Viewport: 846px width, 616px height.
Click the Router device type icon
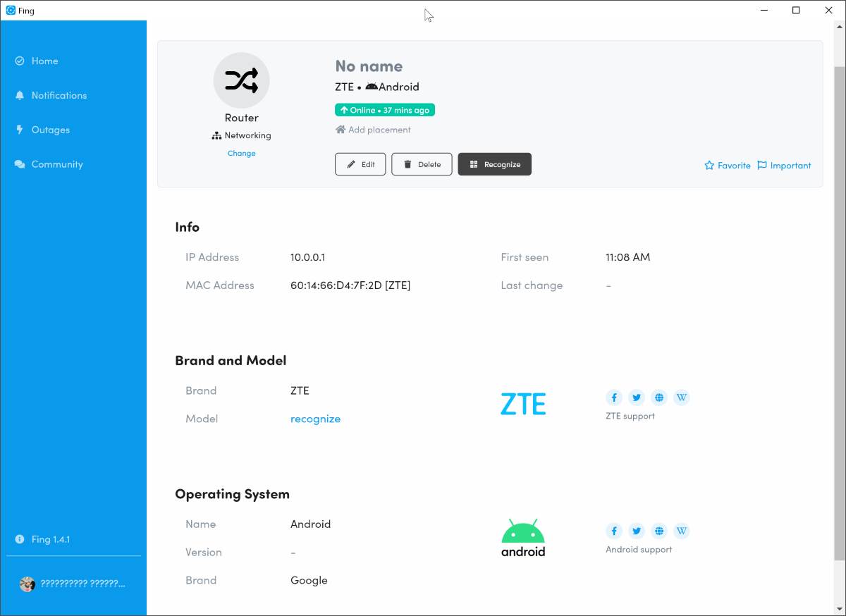tap(242, 80)
